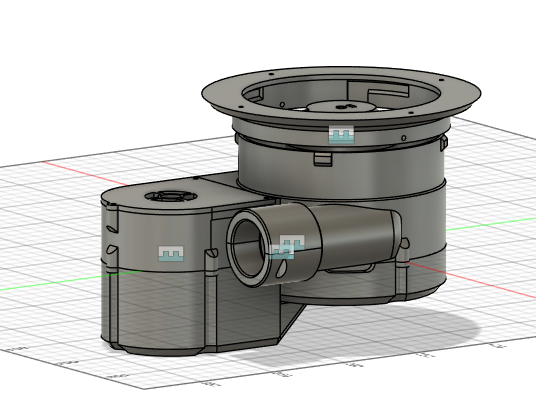Screen dimensions: 536x408
Task: Select the inner bore of the nozzle opening
Action: (249, 248)
